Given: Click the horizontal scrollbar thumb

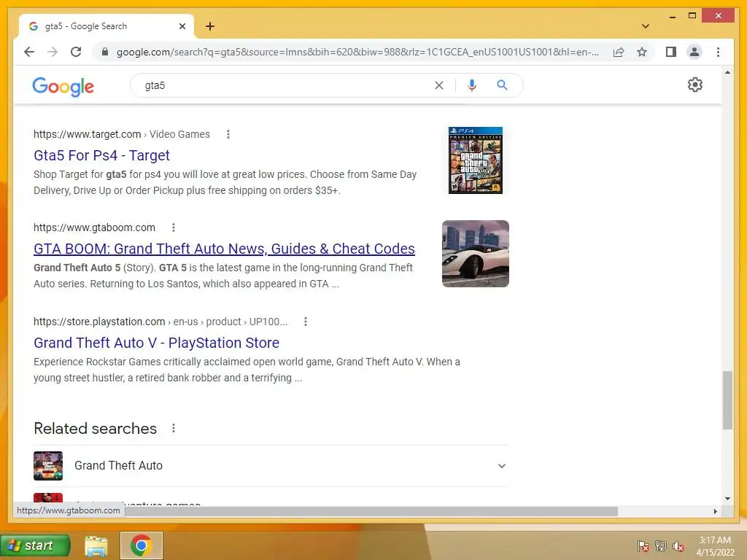Looking at the screenshot, I should coord(371,511).
